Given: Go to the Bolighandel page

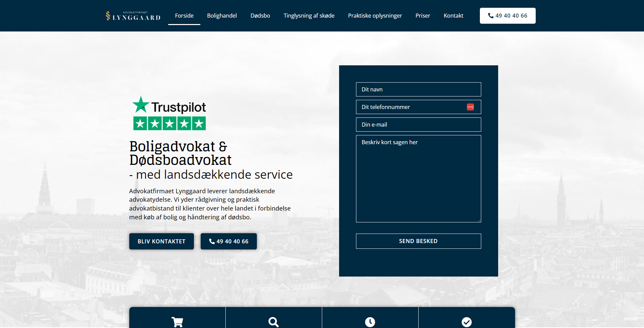Looking at the screenshot, I should (x=222, y=16).
